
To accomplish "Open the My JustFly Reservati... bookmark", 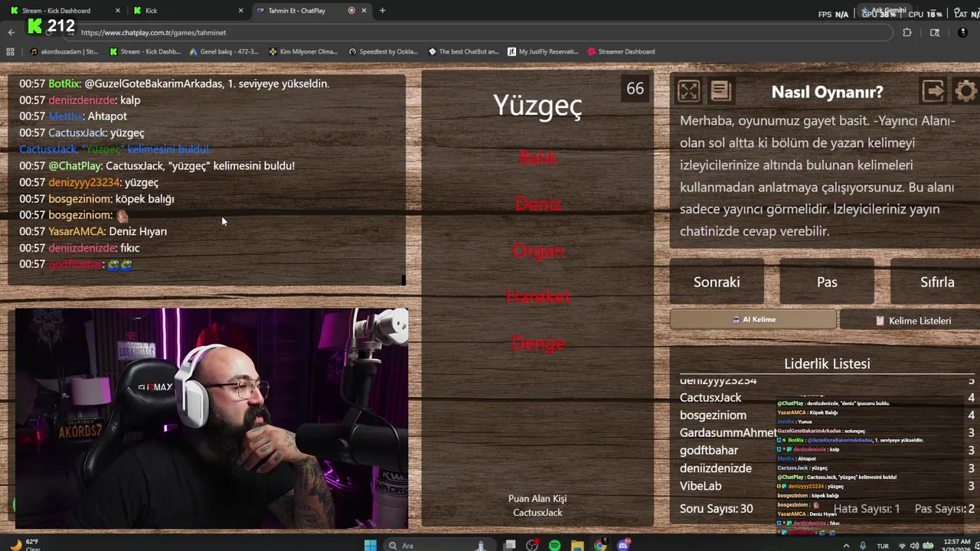I will pos(543,51).
